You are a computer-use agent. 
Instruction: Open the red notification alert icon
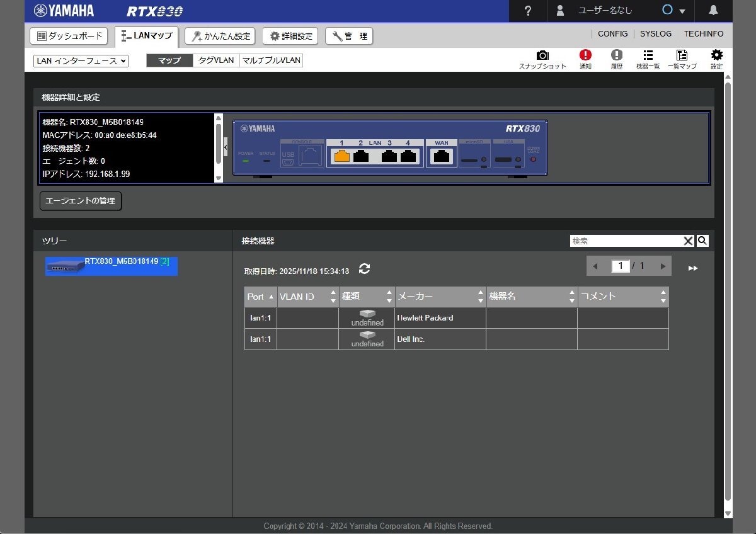[585, 56]
